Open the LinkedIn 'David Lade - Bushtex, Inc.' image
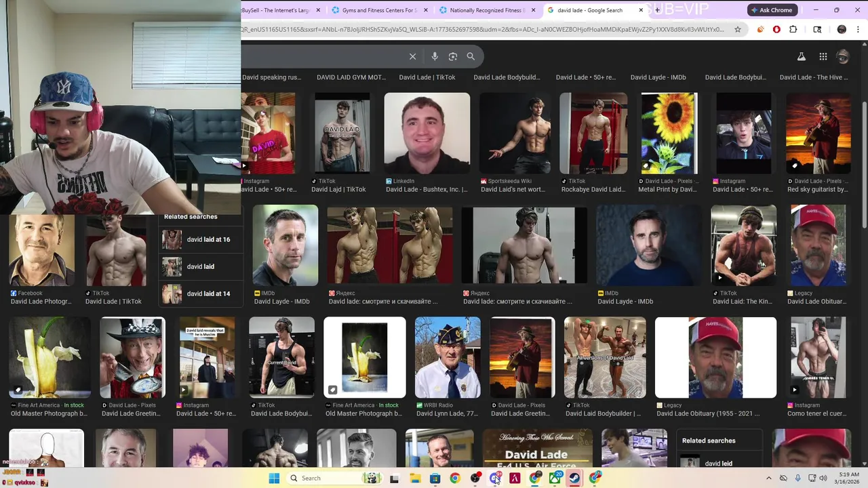868x488 pixels. point(427,133)
